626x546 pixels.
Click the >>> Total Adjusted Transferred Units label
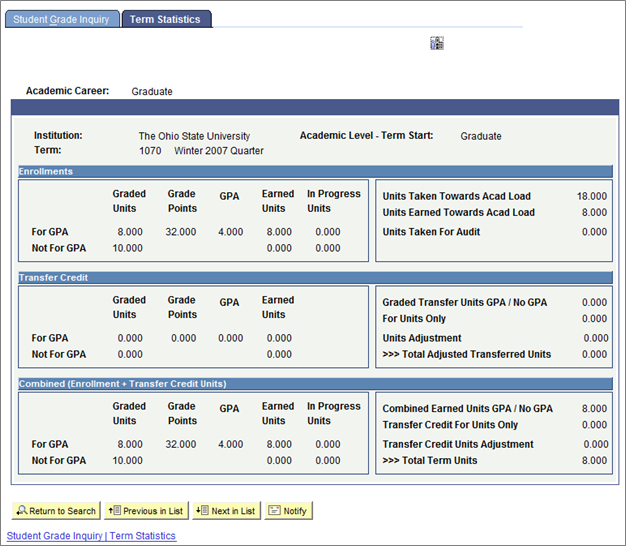click(x=467, y=354)
